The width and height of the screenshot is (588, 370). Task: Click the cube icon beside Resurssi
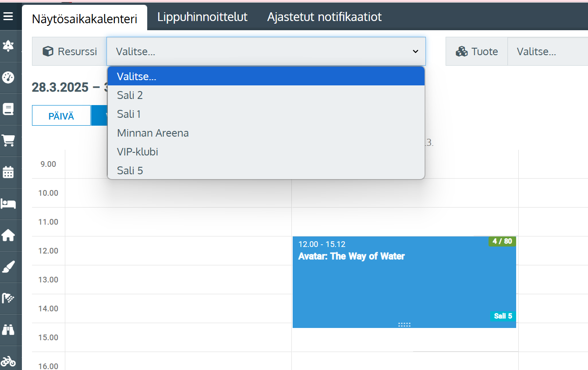tap(48, 52)
